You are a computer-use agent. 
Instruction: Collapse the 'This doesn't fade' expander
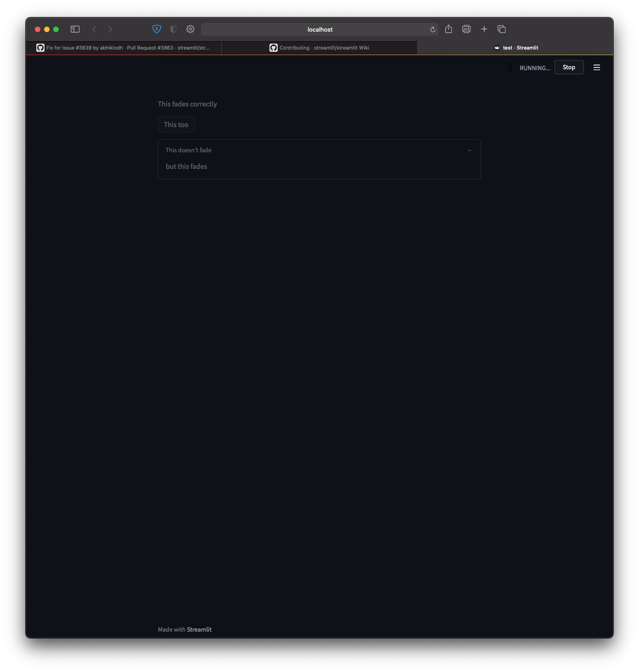click(x=469, y=150)
